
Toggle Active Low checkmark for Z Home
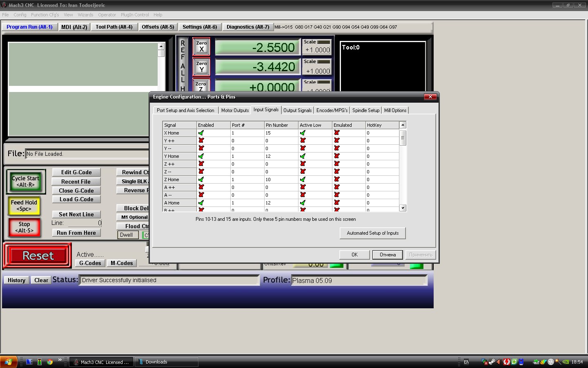[303, 180]
